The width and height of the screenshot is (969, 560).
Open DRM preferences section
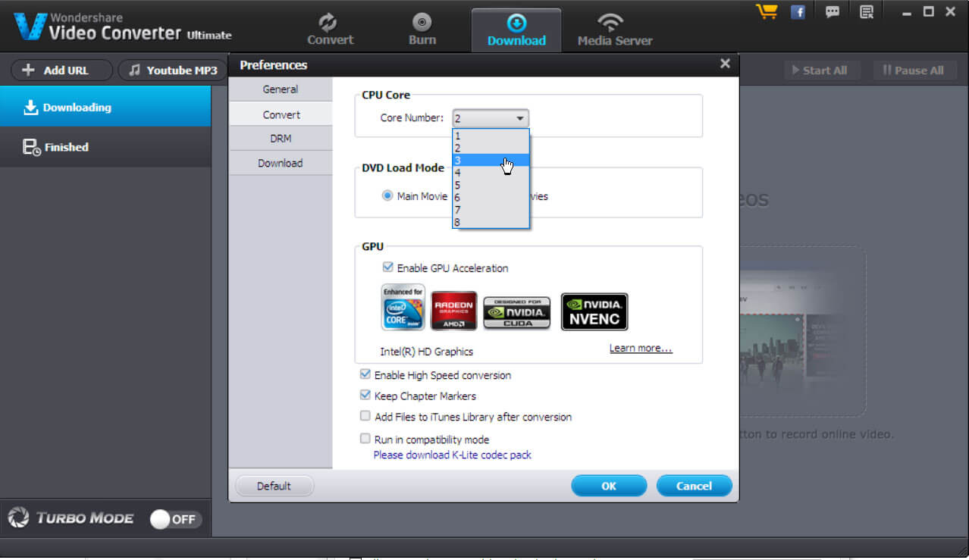coord(281,139)
